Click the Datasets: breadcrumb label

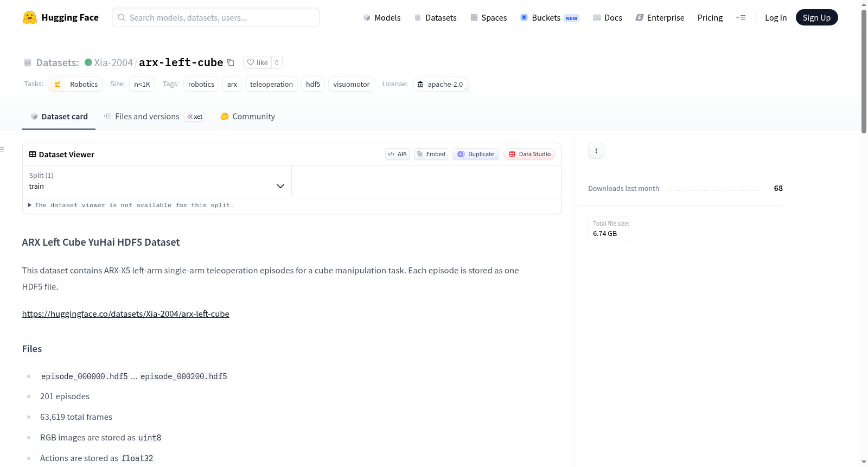tap(58, 62)
